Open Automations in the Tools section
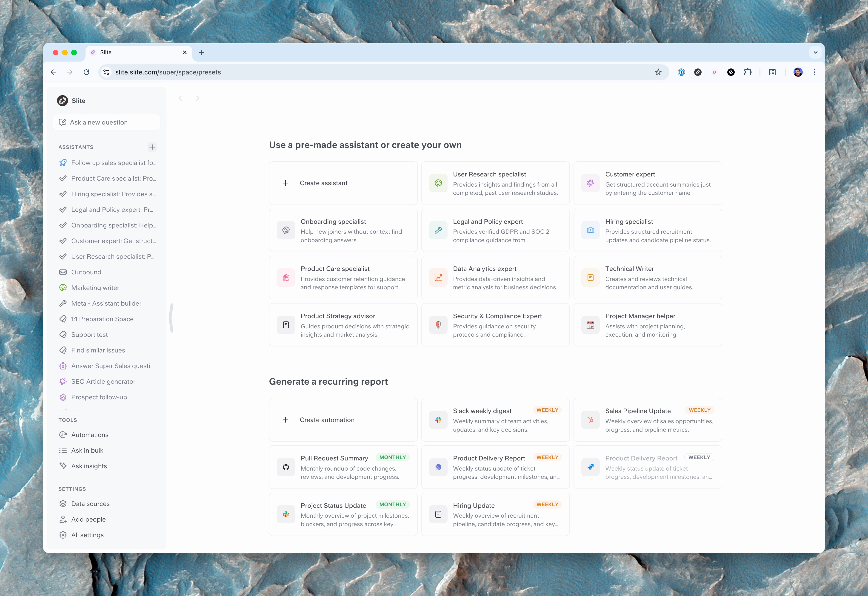This screenshot has height=596, width=868. click(90, 435)
